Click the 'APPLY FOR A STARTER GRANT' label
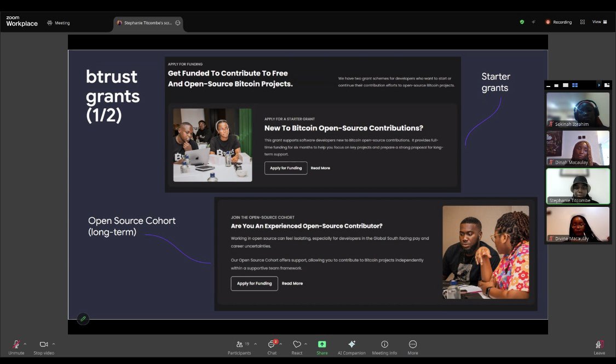Viewport: 616px width, 364px height. point(290,119)
